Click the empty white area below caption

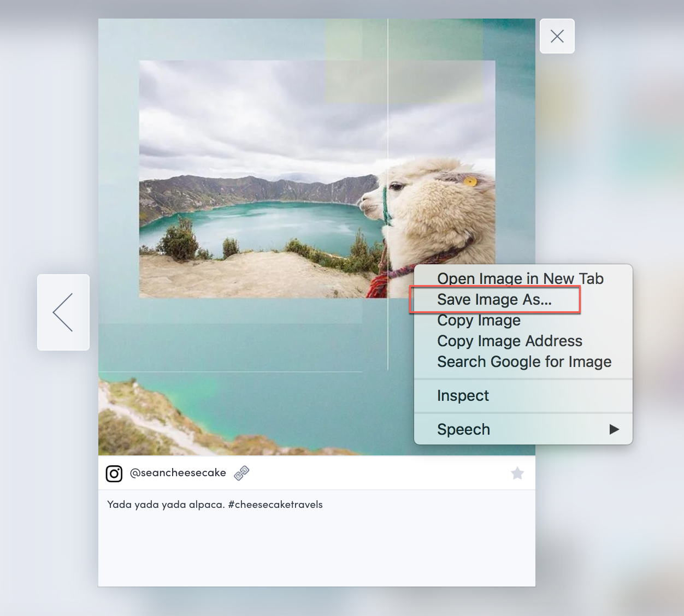pos(317,552)
